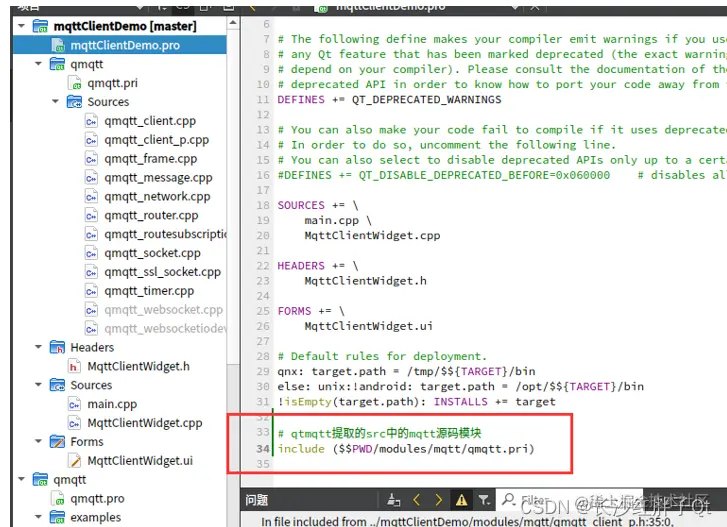The image size is (727, 527).
Task: Click the qtmqtt comment on line 33
Action: (x=379, y=433)
